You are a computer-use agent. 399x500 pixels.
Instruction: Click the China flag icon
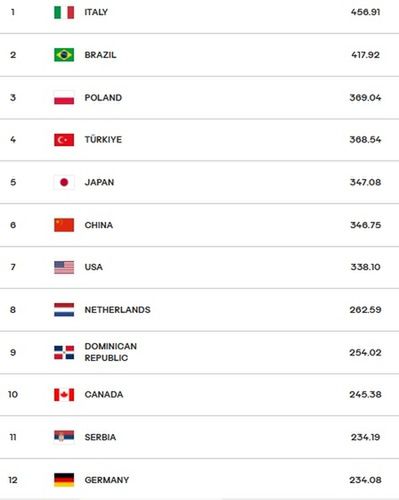tap(64, 225)
